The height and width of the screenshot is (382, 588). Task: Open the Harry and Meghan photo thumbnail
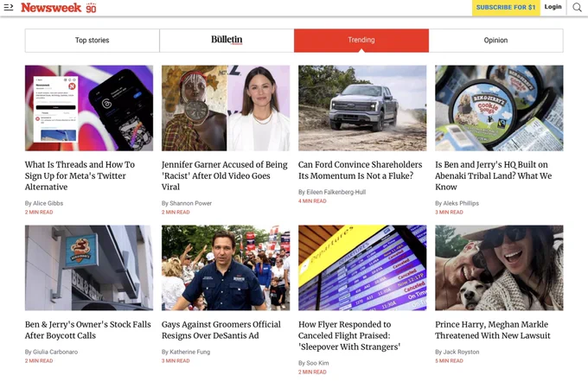click(499, 268)
